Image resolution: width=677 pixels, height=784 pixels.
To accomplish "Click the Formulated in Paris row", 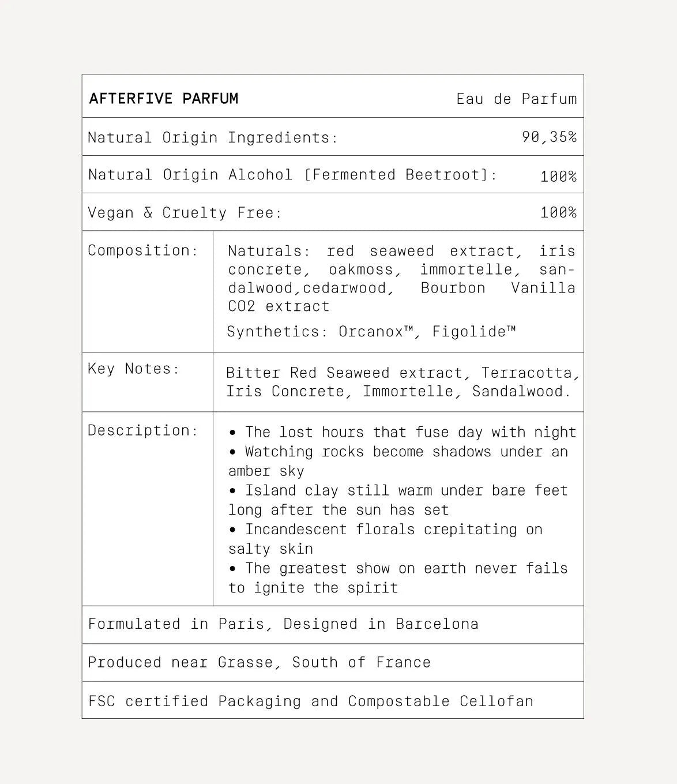I will click(283, 624).
